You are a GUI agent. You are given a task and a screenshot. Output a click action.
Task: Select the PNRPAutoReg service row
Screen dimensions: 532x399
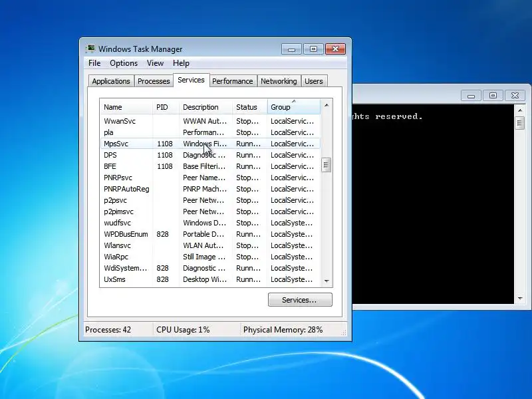(210, 189)
